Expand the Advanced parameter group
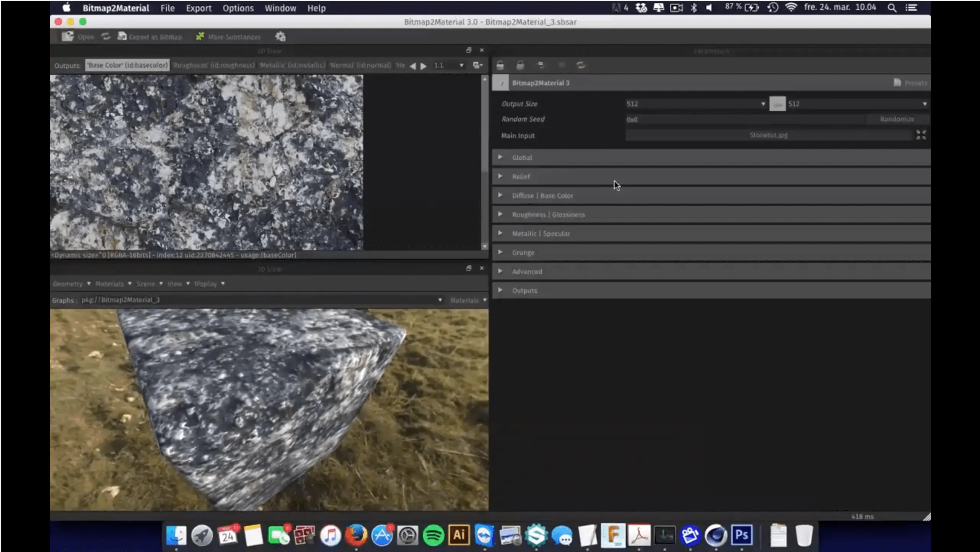980x552 pixels. click(x=500, y=271)
